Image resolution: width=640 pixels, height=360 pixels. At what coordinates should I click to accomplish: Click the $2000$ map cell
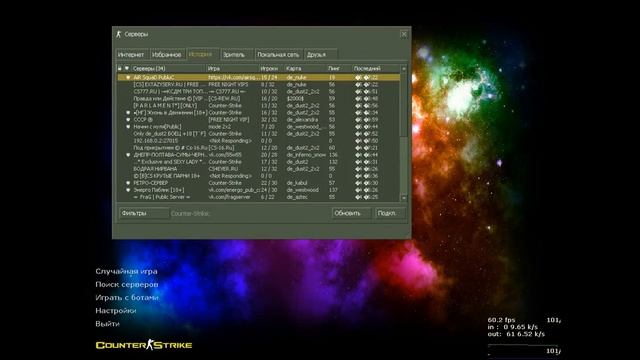click(295, 99)
